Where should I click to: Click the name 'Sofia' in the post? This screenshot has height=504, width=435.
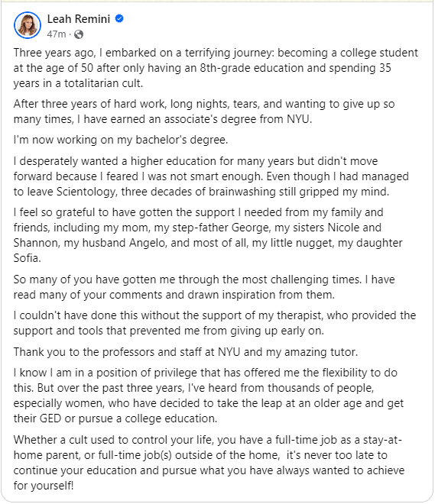[x=27, y=258]
